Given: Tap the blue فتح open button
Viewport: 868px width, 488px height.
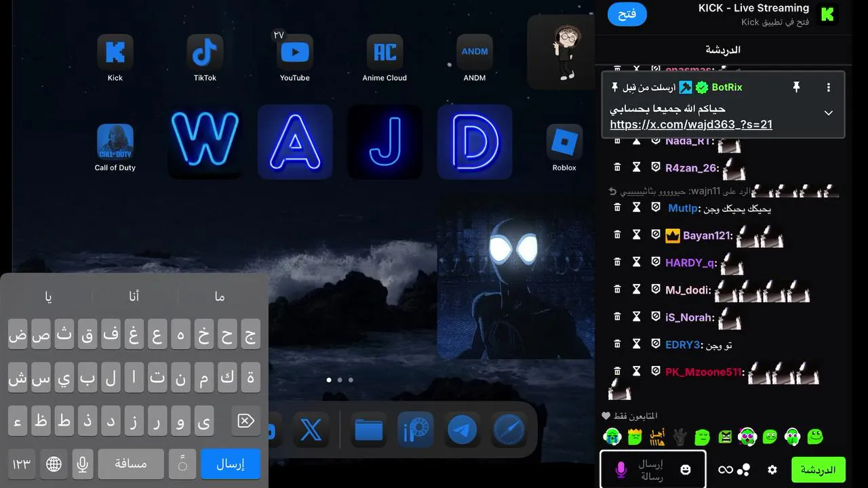Looking at the screenshot, I should [627, 14].
